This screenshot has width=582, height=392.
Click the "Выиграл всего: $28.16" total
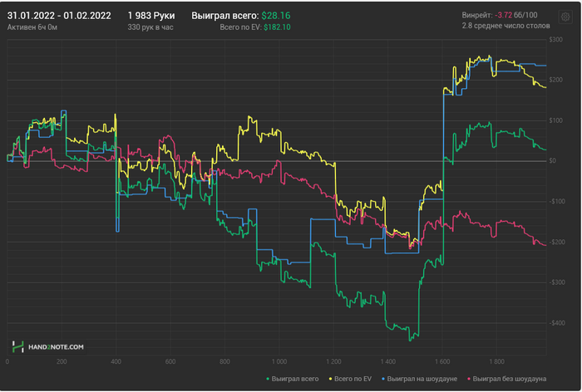tap(234, 15)
